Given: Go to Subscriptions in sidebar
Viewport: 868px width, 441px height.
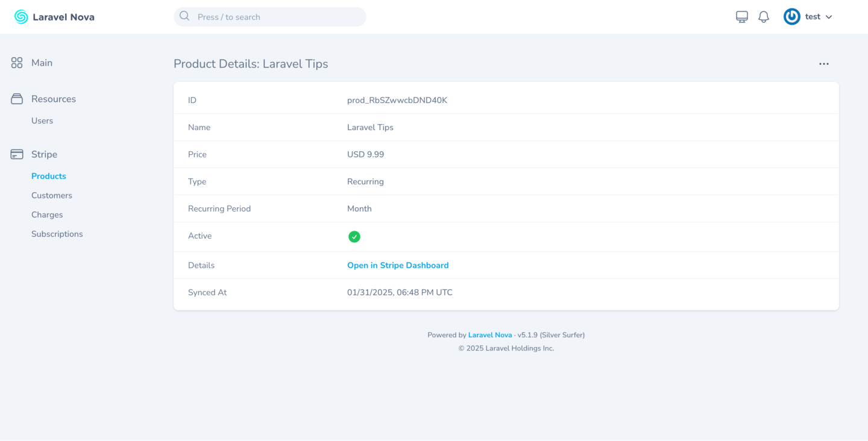Looking at the screenshot, I should coord(57,234).
